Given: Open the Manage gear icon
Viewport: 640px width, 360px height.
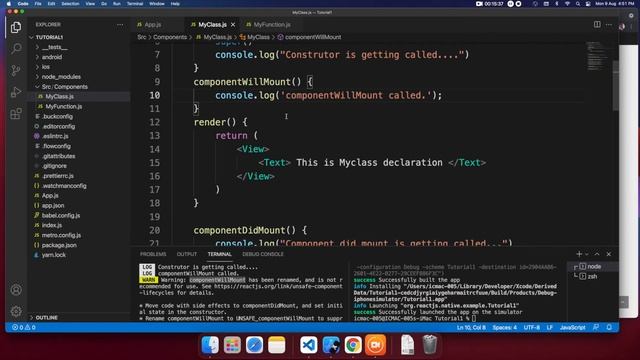Looking at the screenshot, I should point(16,311).
